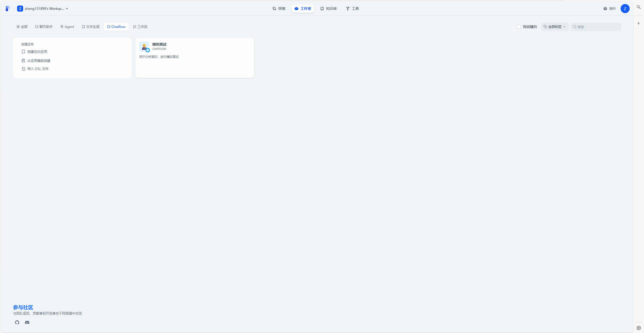Click the sidebar plus icon
This screenshot has height=333, width=644.
(x=638, y=23)
